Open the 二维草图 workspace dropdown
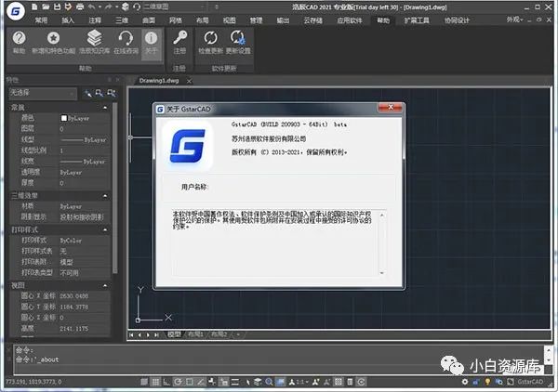The height and width of the screenshot is (392, 558). pyautogui.click(x=174, y=7)
